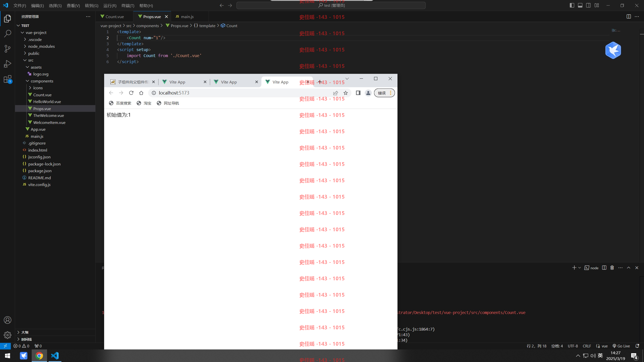The image size is (644, 362).
Task: Open the editor More Actions ellipsis
Action: tap(637, 17)
